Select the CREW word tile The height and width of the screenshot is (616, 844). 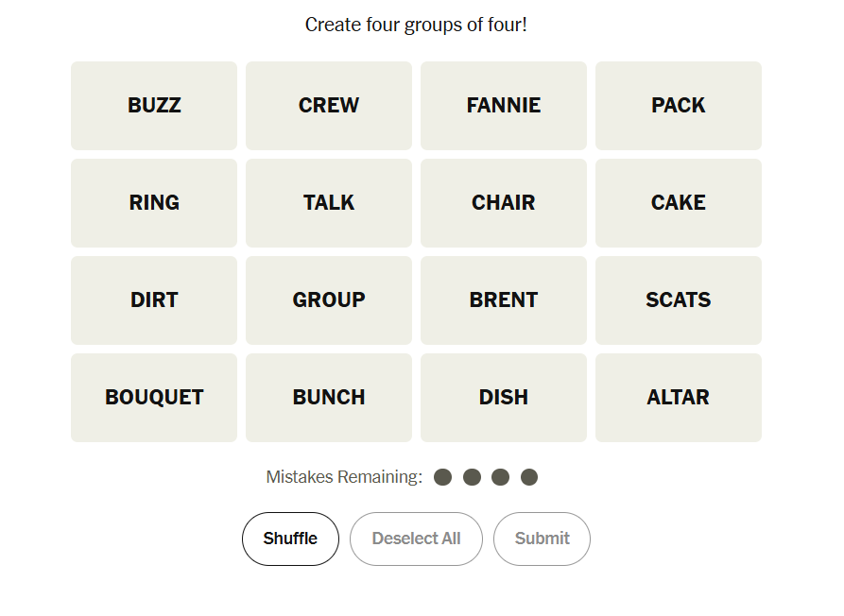[x=329, y=106]
